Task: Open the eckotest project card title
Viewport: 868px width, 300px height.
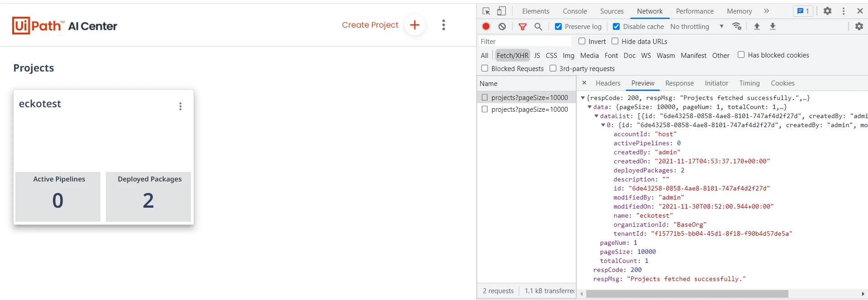Action: pyautogui.click(x=40, y=104)
